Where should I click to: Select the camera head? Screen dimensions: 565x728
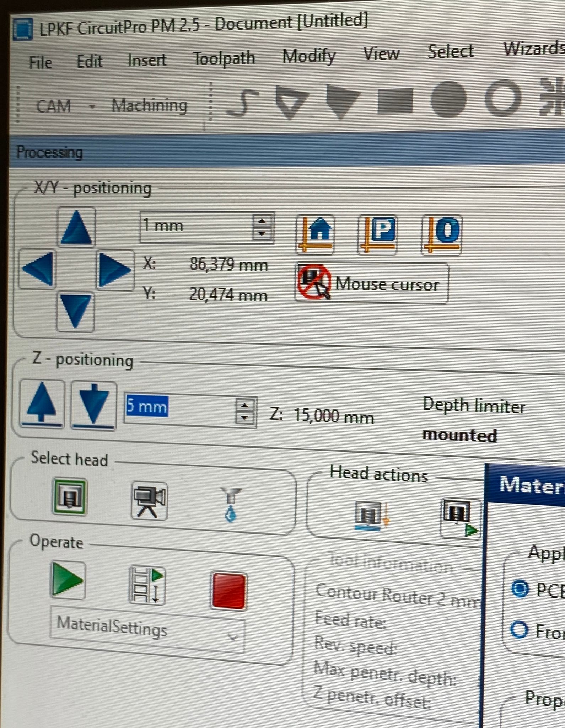(x=149, y=500)
